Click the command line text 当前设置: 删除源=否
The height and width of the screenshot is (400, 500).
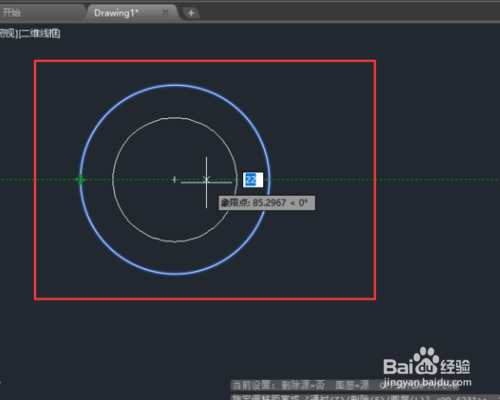pos(278,385)
